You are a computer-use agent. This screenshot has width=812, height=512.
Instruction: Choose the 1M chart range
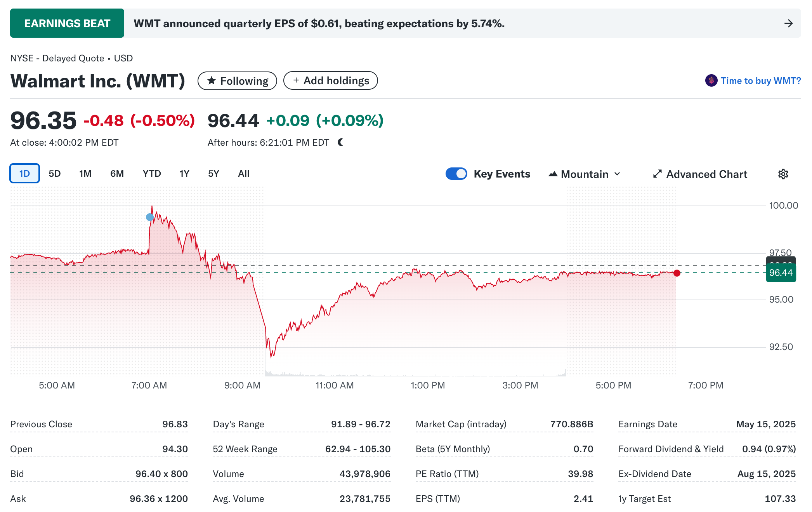click(85, 174)
